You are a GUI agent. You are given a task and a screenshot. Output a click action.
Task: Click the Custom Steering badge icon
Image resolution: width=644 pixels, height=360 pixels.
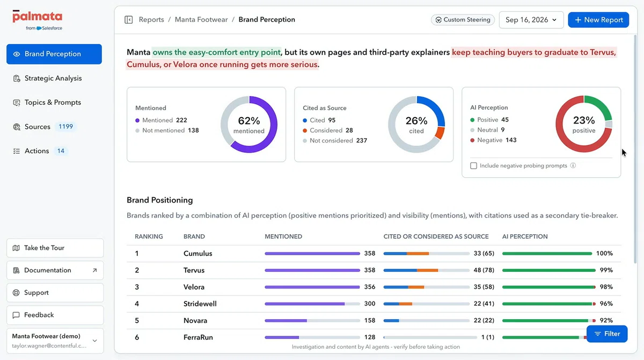click(x=438, y=20)
